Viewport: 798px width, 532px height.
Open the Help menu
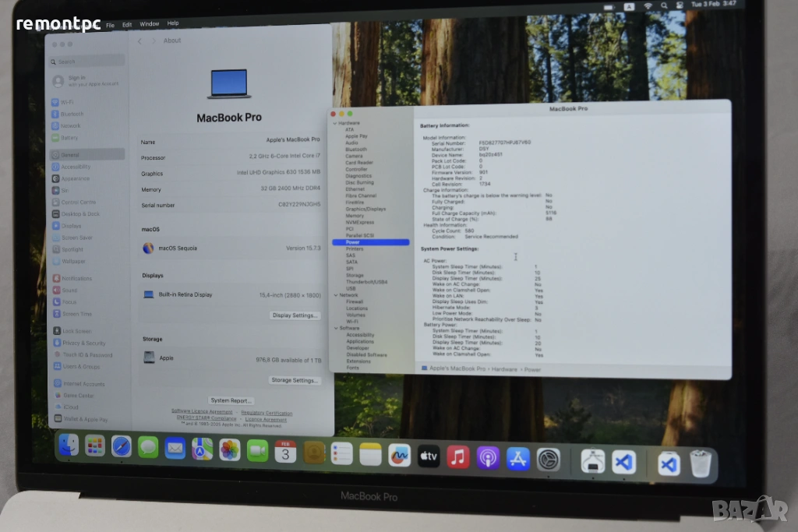point(173,23)
